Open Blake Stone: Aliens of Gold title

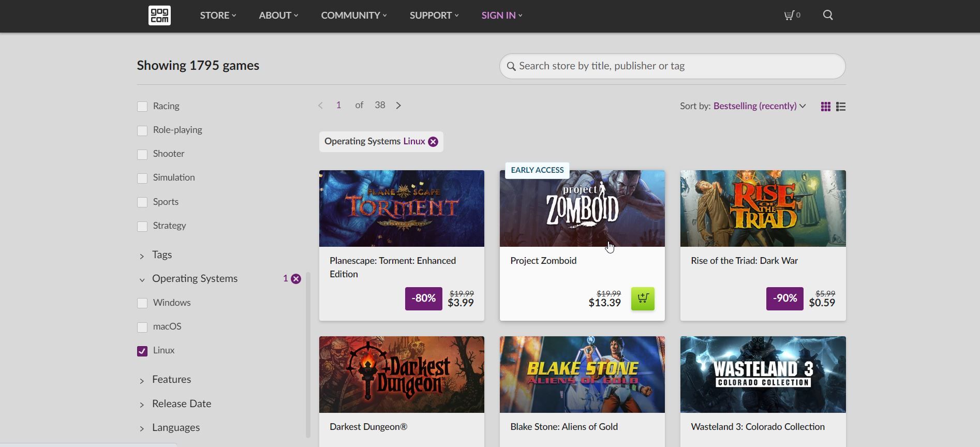coord(564,427)
